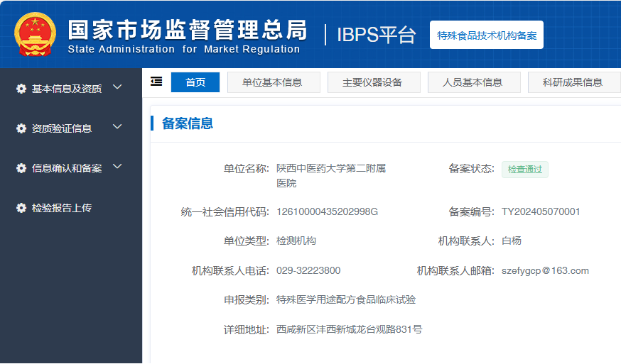Expand the 资质验证信息 chevron
The image size is (621, 364).
117,126
